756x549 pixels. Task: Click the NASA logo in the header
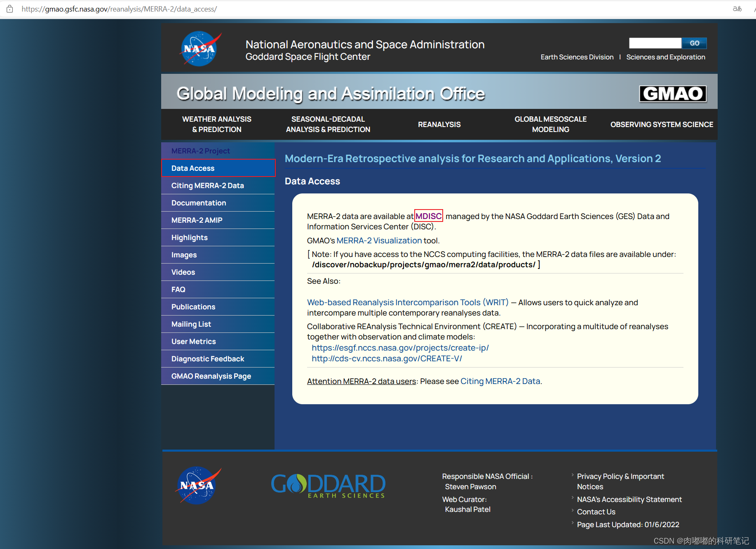tap(200, 49)
